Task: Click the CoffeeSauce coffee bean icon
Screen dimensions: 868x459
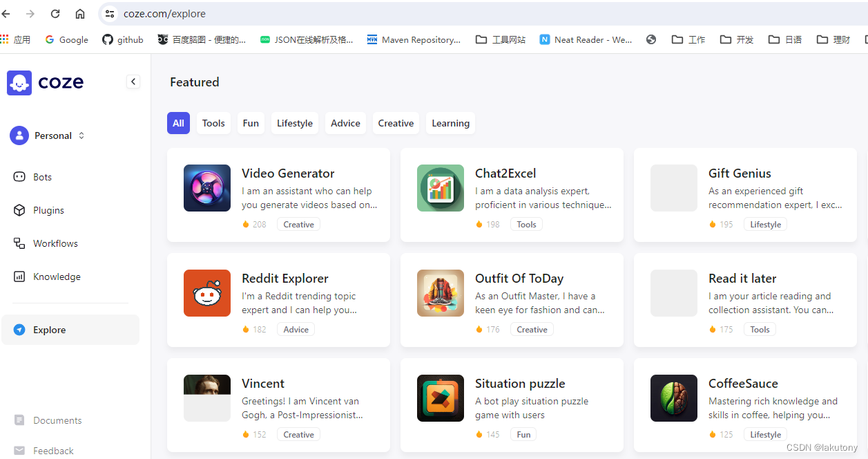Action: point(674,398)
